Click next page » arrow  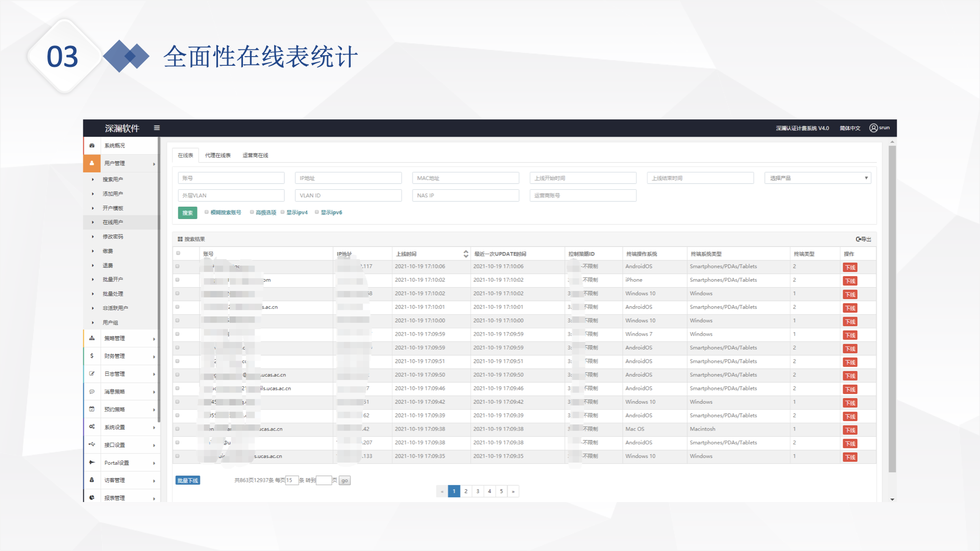(x=513, y=491)
